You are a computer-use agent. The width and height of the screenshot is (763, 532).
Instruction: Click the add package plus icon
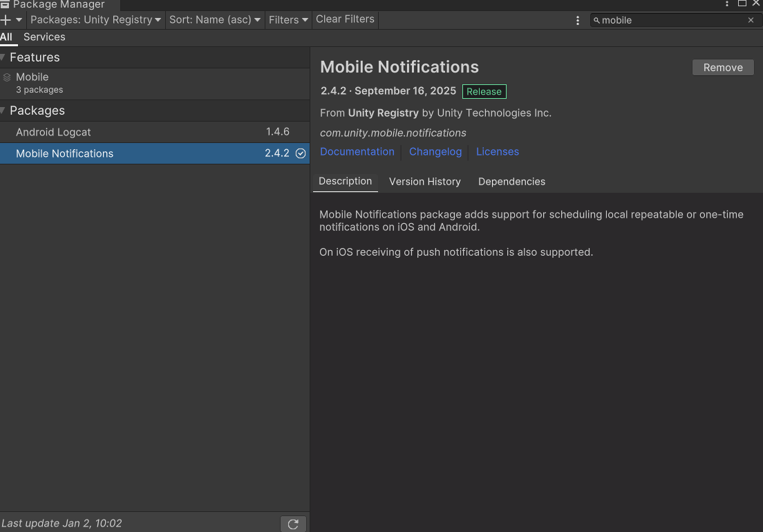[6, 20]
